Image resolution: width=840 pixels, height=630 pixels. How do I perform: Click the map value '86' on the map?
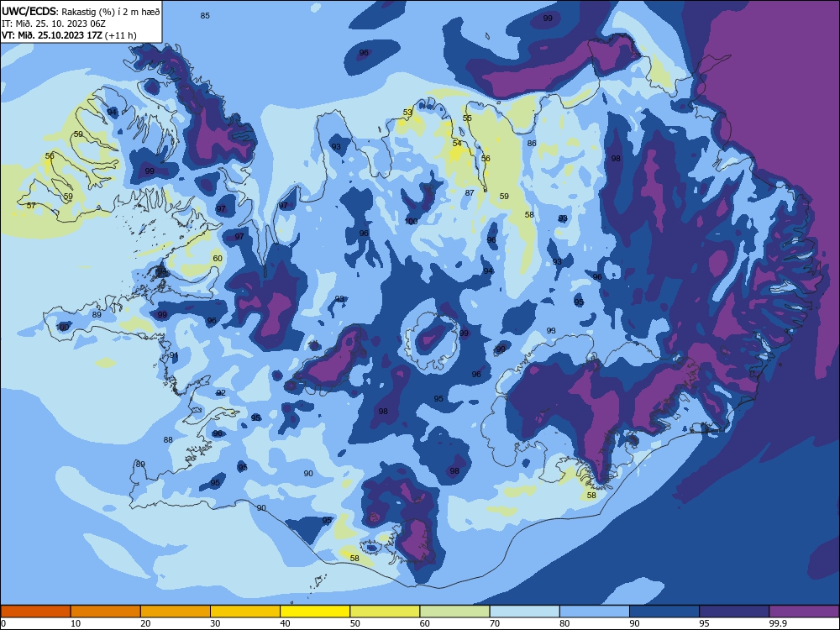click(x=532, y=143)
